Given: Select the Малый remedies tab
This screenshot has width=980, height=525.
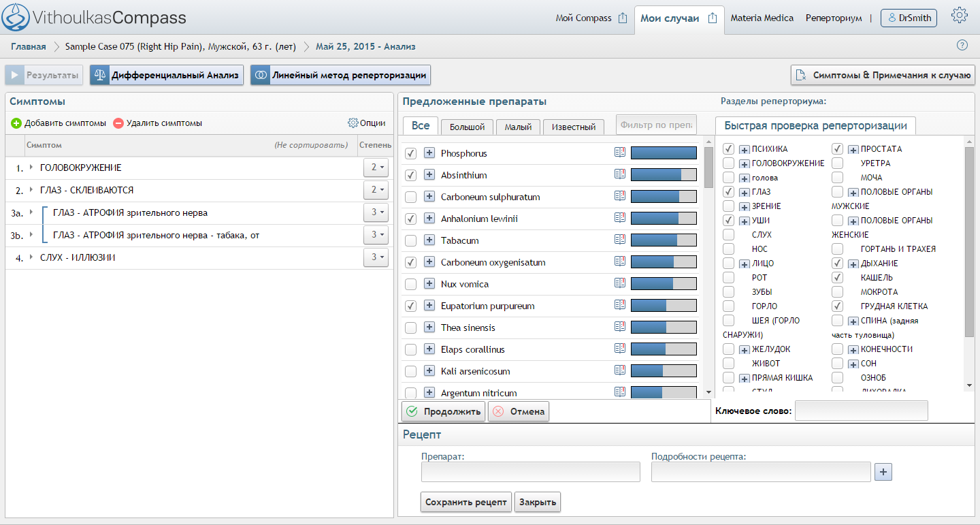Looking at the screenshot, I should 518,127.
